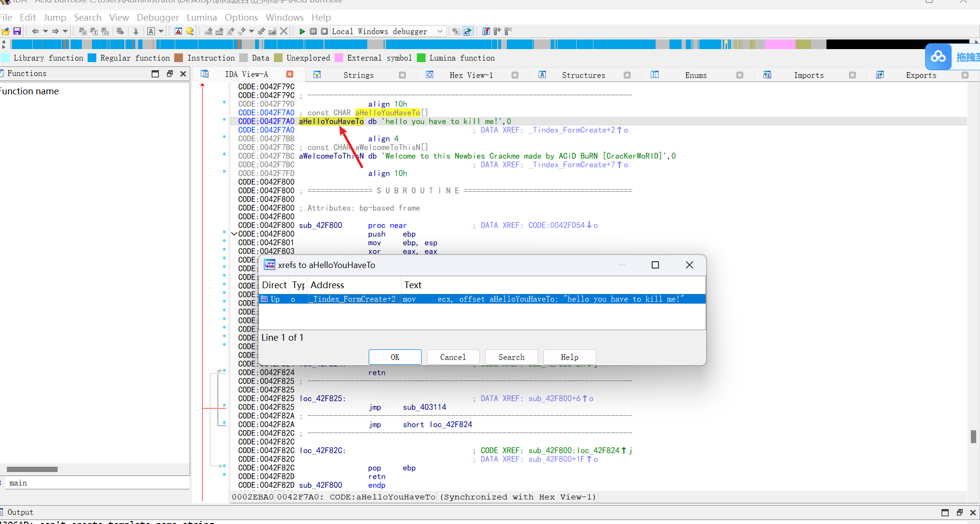Close the IDA View-A tab
This screenshot has height=524, width=980.
(x=290, y=74)
